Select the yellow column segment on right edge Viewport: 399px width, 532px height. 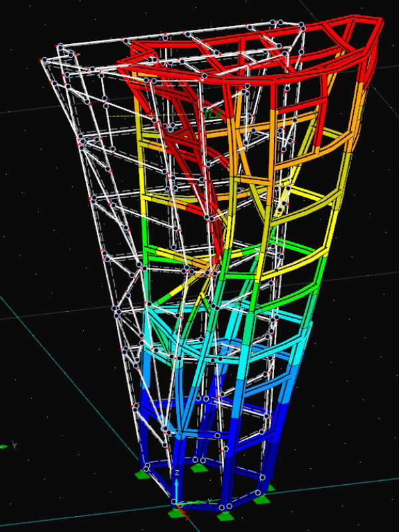pyautogui.click(x=339, y=193)
